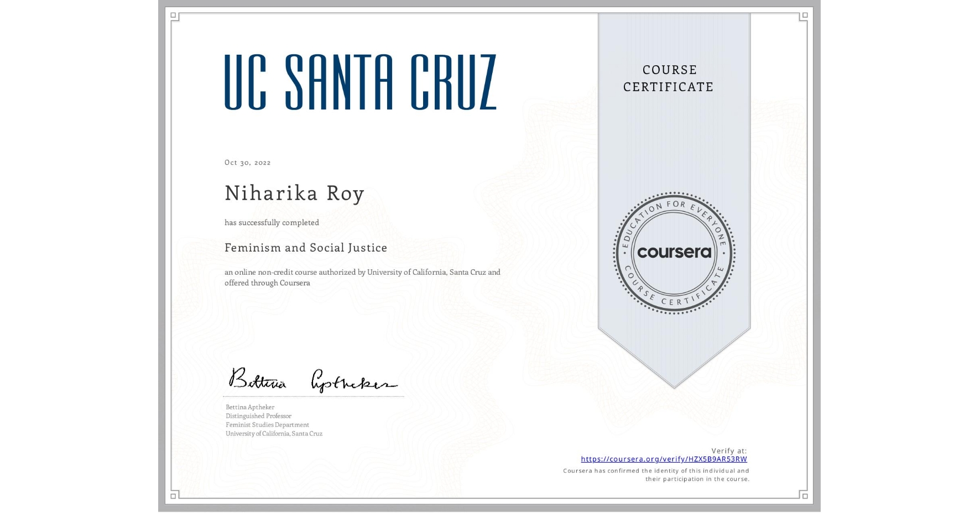
Task: Open the Coursera verify link HZX5B9AR53RW
Action: (664, 459)
